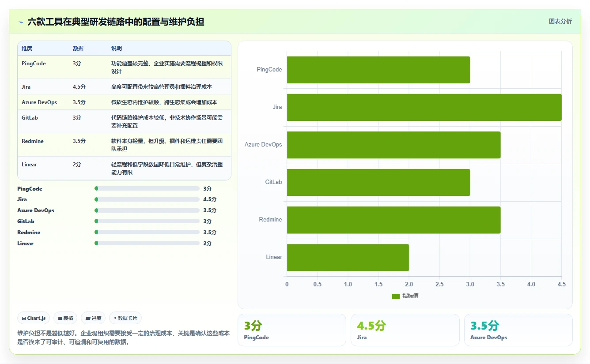This screenshot has height=364, width=590.
Task: Click Linear cell in the table
Action: 29,165
